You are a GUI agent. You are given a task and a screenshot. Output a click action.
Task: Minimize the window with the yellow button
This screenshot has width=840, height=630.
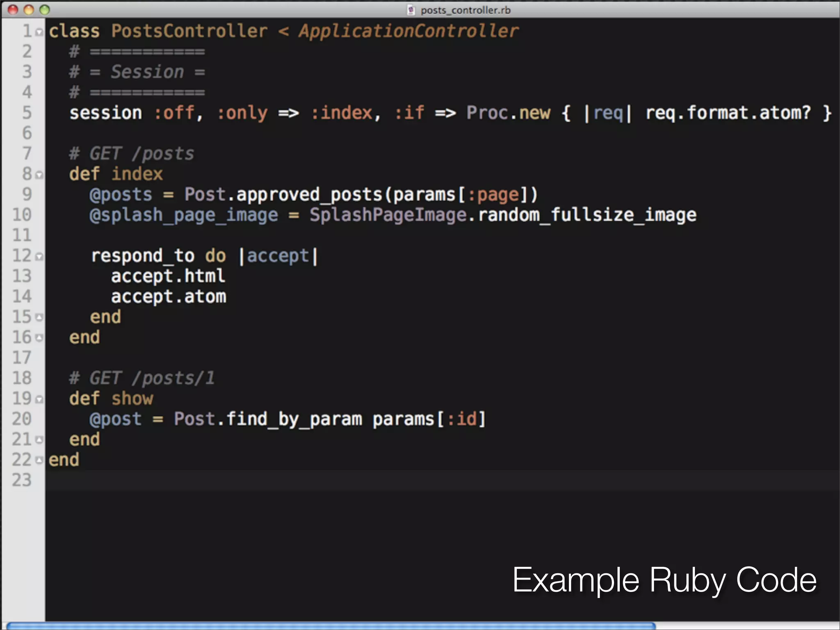point(29,10)
